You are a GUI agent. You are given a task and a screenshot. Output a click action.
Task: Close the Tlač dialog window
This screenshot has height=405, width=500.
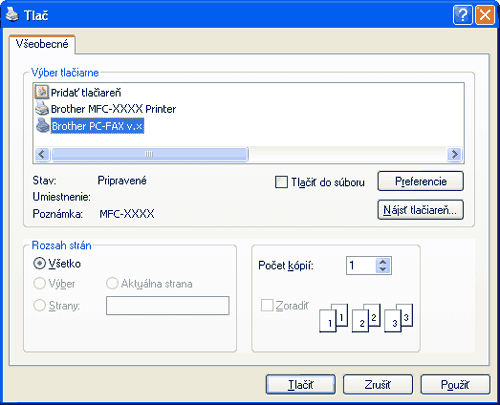[485, 15]
